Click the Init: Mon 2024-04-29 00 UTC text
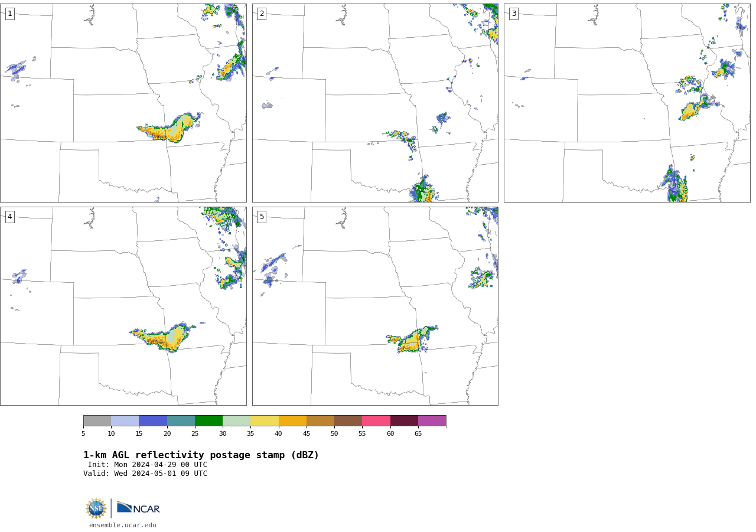This screenshot has width=756, height=532. point(148,465)
